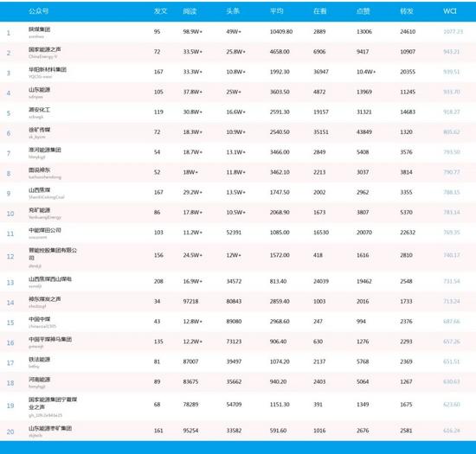
Task: Open the 兖矿能源 account link
Action: tap(39, 210)
